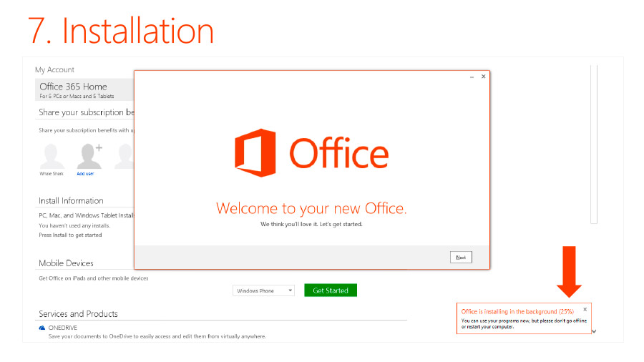Click the page's vertical scrollbar
Viewport: 644px width, 362px height.
tap(594, 145)
